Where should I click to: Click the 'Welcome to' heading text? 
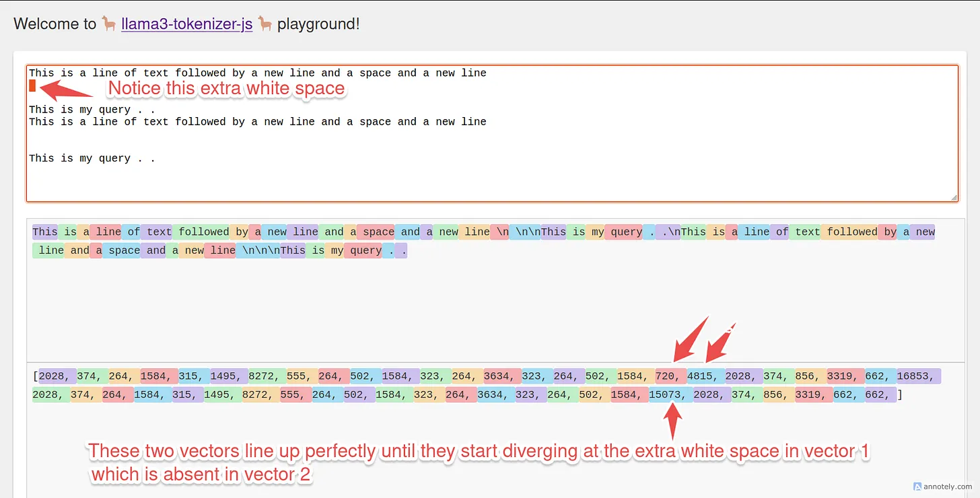[55, 24]
